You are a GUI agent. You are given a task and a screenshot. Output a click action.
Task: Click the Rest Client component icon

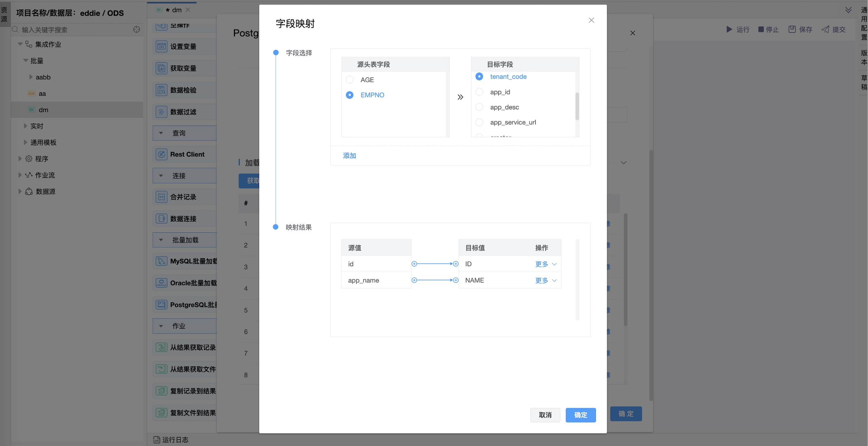162,154
